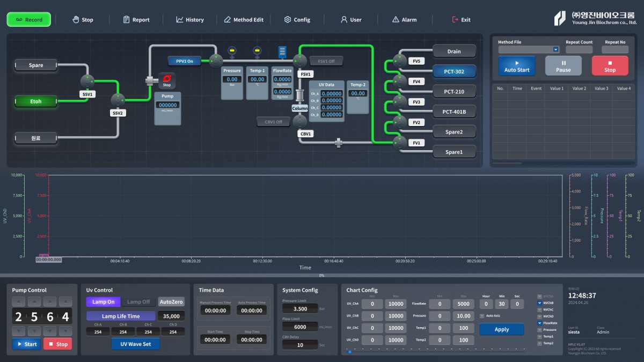The image size is (644, 362).
Task: Click the SSV1 valve icon
Action: click(87, 81)
